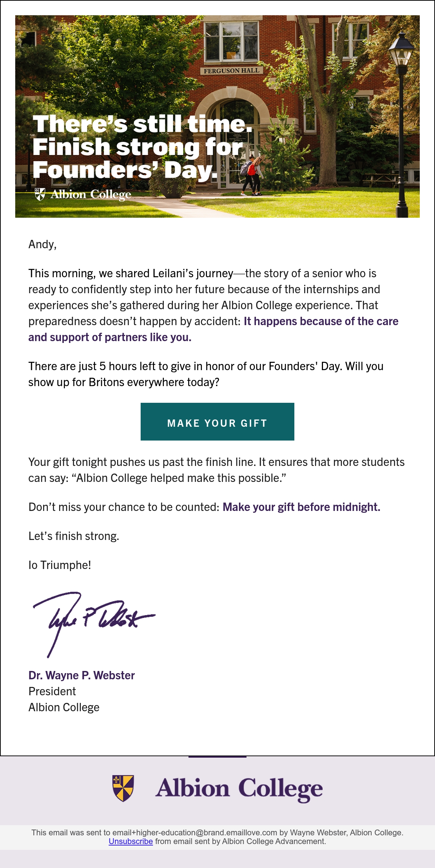Screen dimensions: 435x868
Task: Click the Albion College shield crest in footer
Action: coord(123,788)
